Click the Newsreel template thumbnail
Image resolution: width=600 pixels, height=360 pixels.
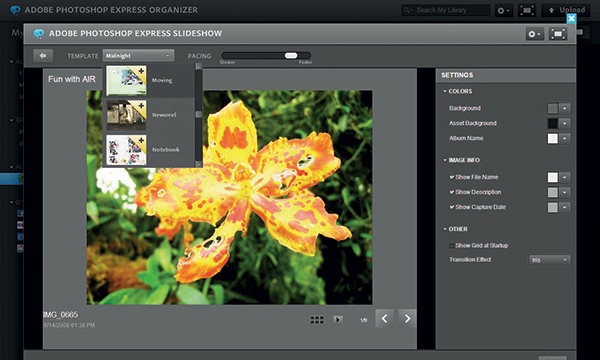point(126,115)
